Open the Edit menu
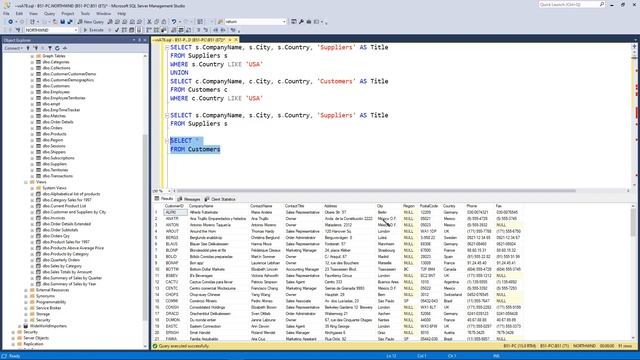 (19, 13)
